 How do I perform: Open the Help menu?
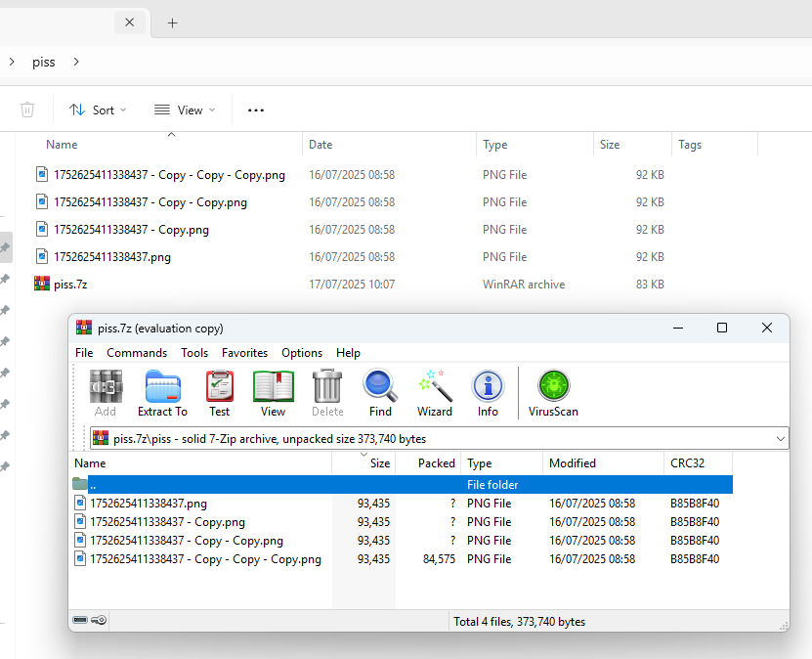[348, 353]
